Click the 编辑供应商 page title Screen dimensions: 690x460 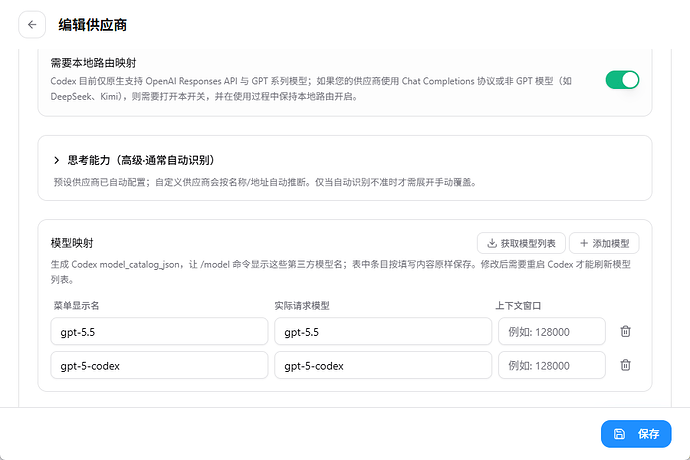(93, 25)
